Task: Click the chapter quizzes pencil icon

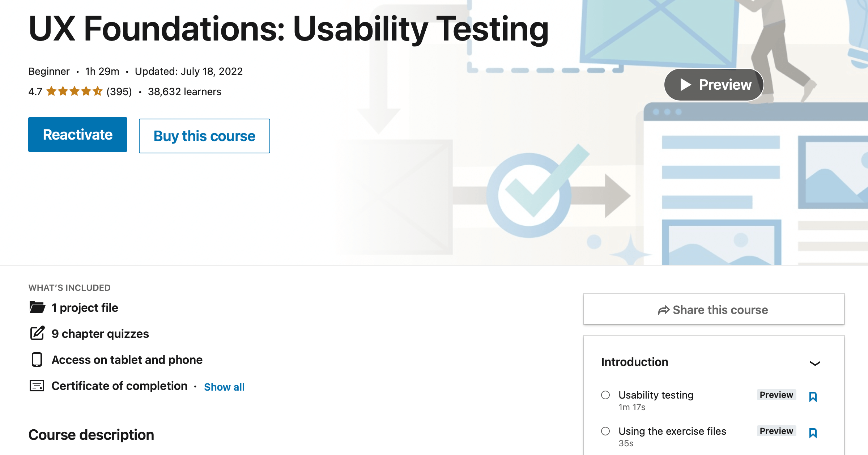Action: click(37, 333)
